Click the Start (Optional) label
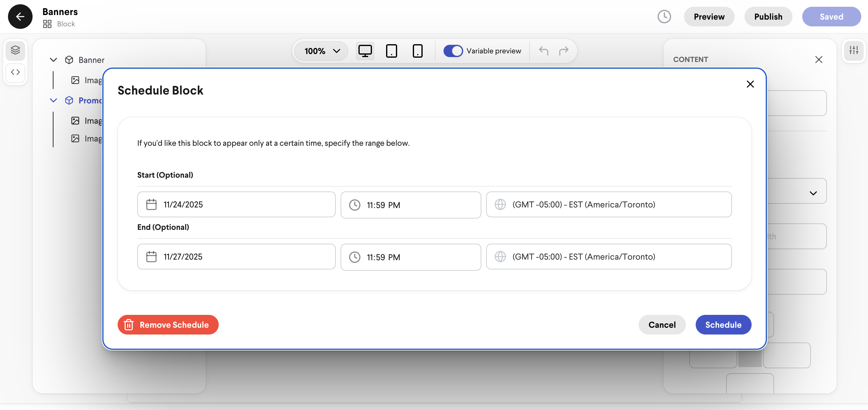 point(165,175)
